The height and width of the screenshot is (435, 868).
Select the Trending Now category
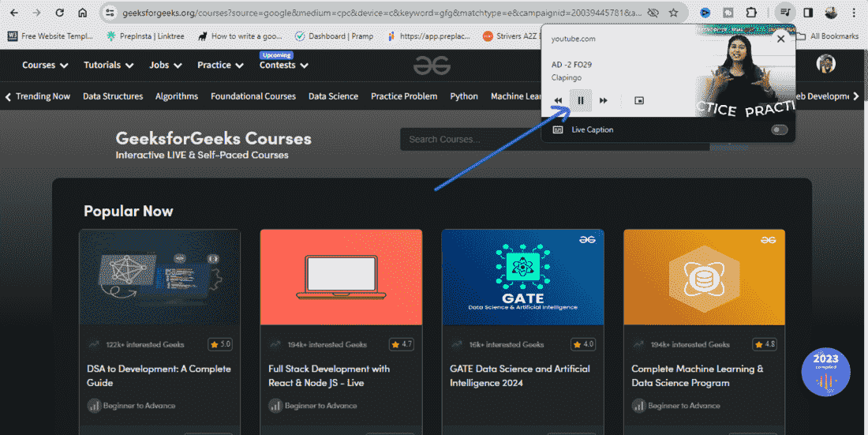click(x=43, y=96)
